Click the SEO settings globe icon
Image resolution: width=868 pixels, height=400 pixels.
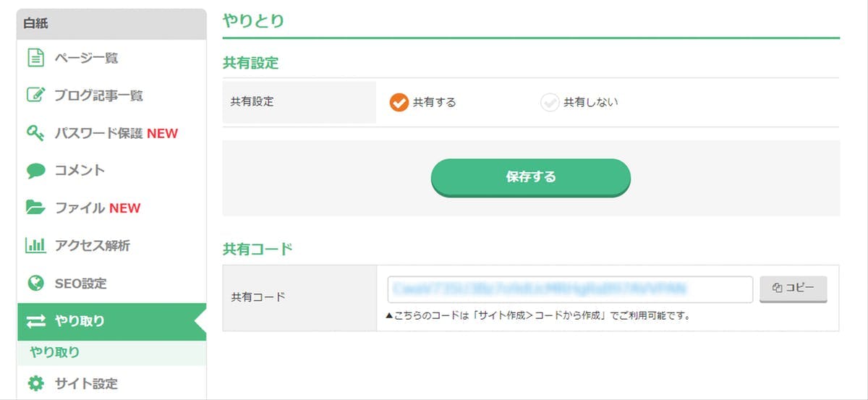[35, 284]
